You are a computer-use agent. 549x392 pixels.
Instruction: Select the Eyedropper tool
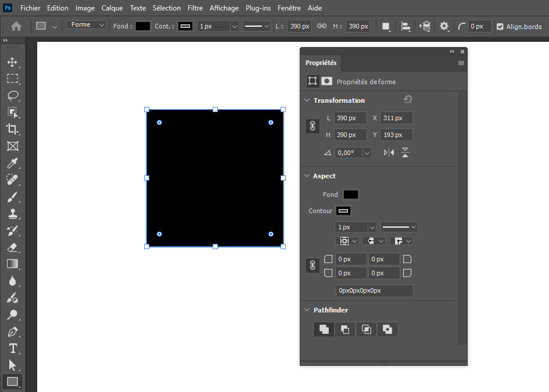12,163
